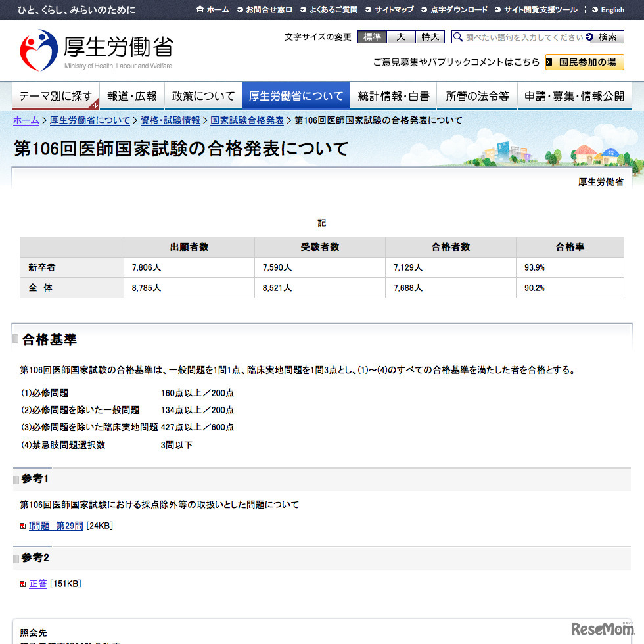Viewport: 644px width, 644px height.
Task: Click the arrow icon before サイトマップ
Action: click(369, 10)
